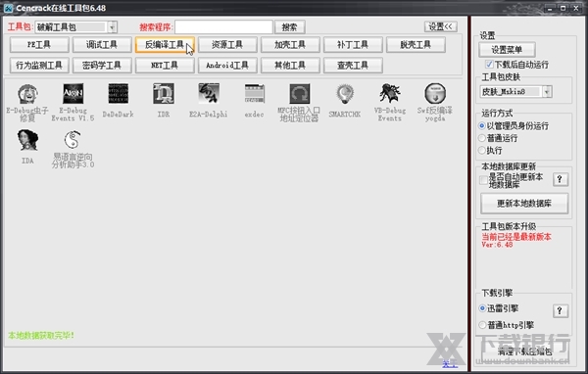Click the 搜索 search button
The image size is (588, 374).
[289, 27]
